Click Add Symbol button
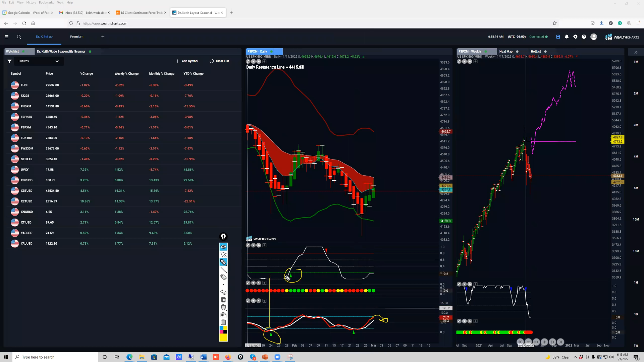 coord(187,61)
